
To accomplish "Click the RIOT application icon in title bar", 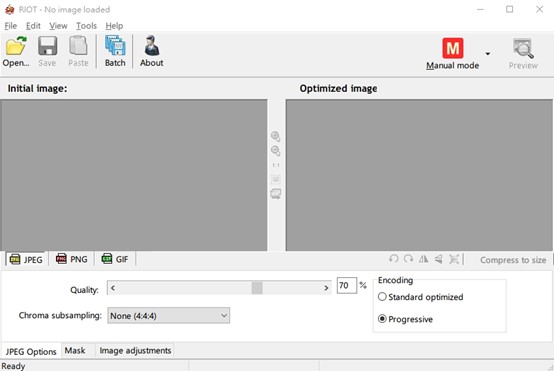I will click(10, 10).
